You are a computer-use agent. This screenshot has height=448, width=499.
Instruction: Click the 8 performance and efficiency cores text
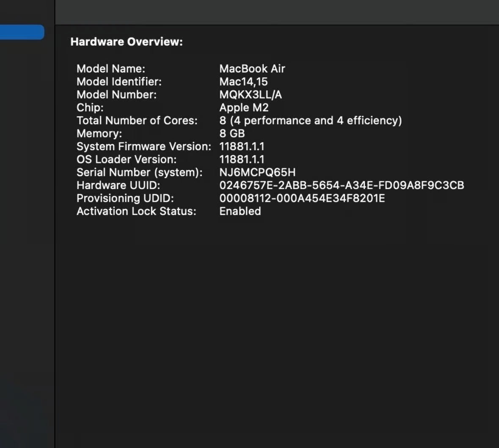[x=310, y=121]
